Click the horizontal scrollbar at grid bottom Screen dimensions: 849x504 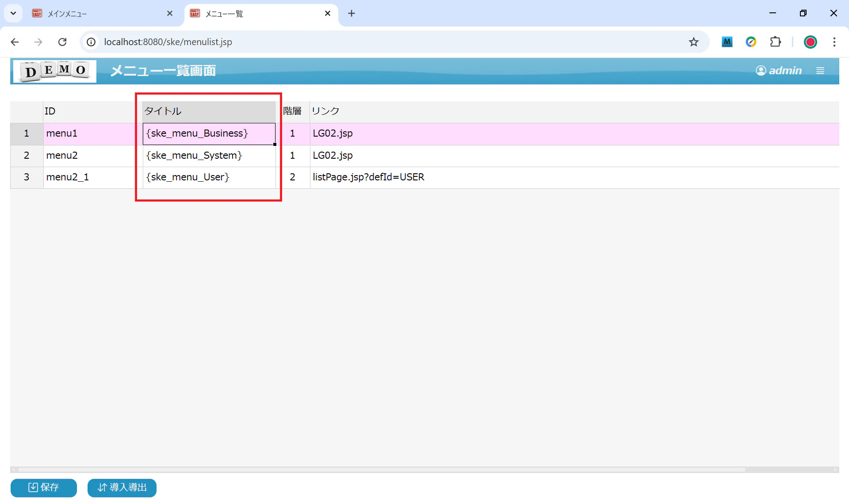tap(381, 470)
